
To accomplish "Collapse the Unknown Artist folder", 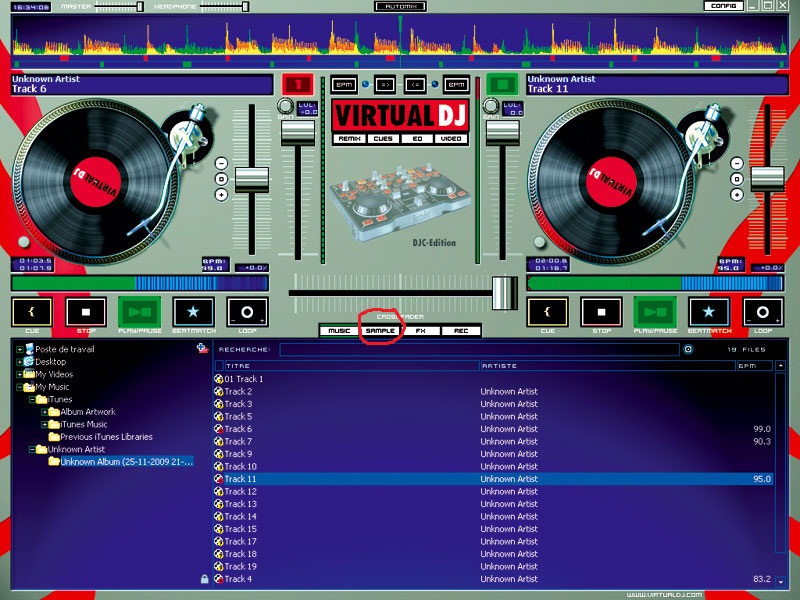I will [32, 449].
